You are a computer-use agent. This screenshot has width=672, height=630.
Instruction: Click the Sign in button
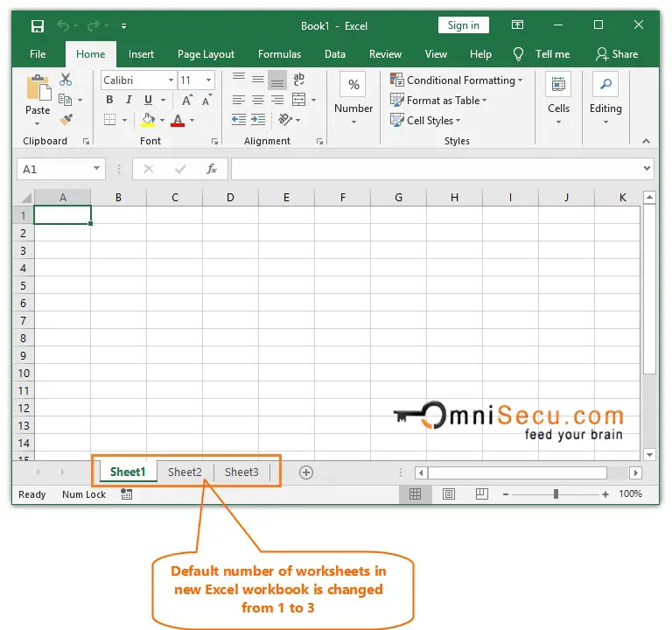[463, 25]
